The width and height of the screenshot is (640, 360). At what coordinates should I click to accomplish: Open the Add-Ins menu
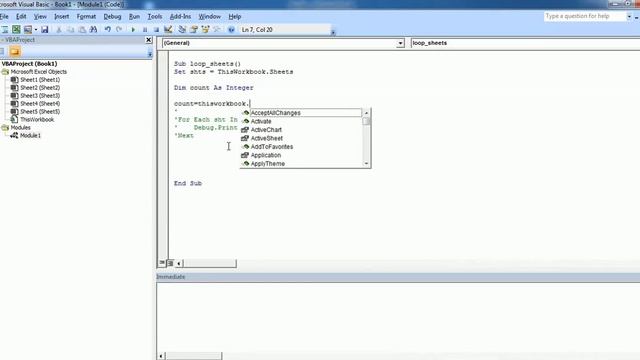click(x=180, y=16)
